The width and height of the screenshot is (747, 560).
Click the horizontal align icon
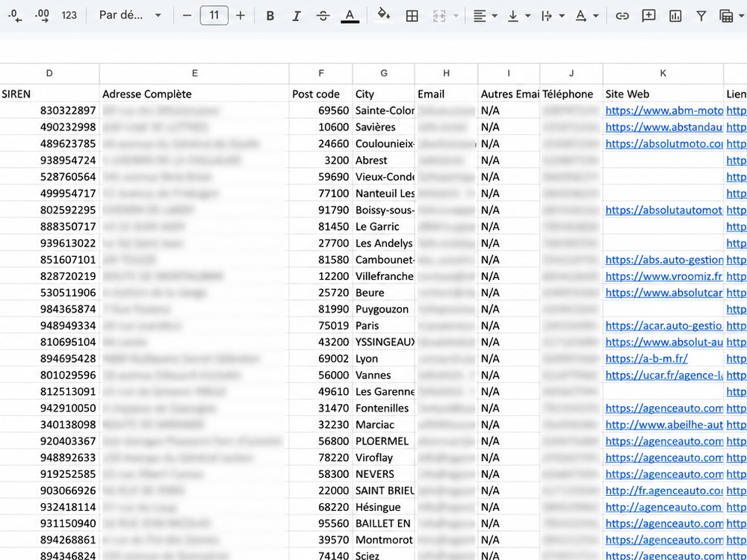(x=480, y=16)
